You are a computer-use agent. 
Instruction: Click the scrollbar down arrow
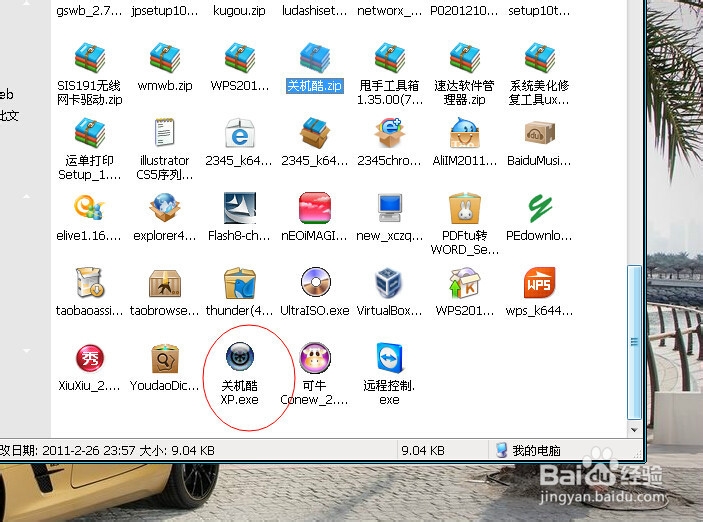click(x=634, y=430)
